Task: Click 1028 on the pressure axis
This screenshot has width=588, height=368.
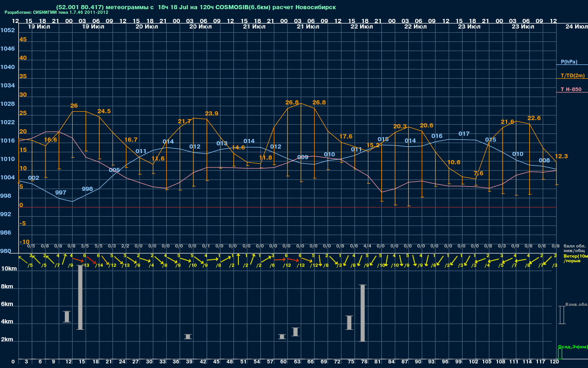Action: point(7,104)
